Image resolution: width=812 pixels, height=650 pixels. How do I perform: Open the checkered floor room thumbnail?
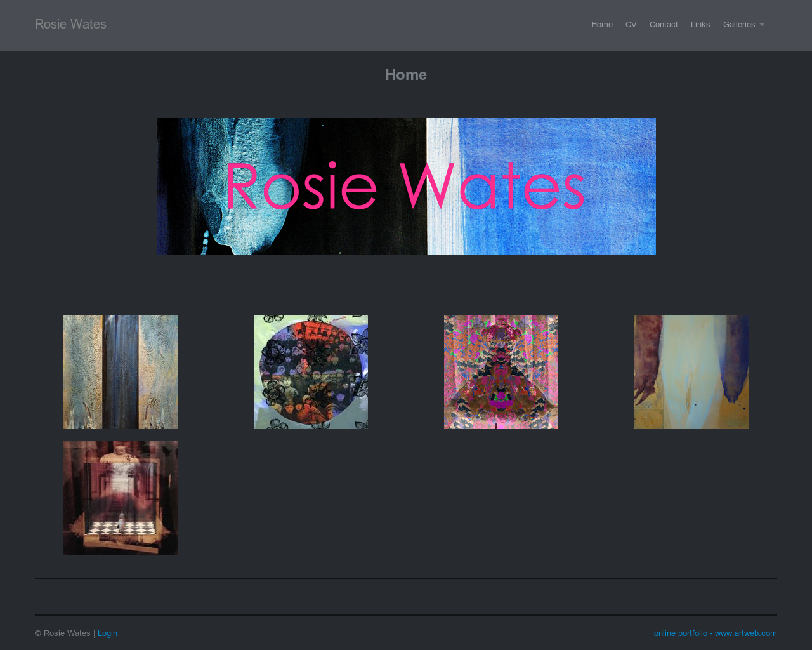click(x=121, y=498)
